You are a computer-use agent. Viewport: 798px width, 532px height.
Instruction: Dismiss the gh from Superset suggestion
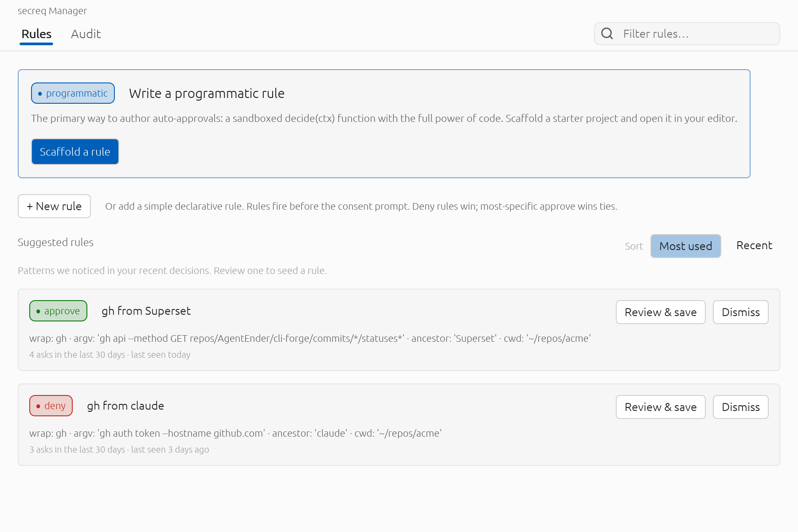pos(740,312)
